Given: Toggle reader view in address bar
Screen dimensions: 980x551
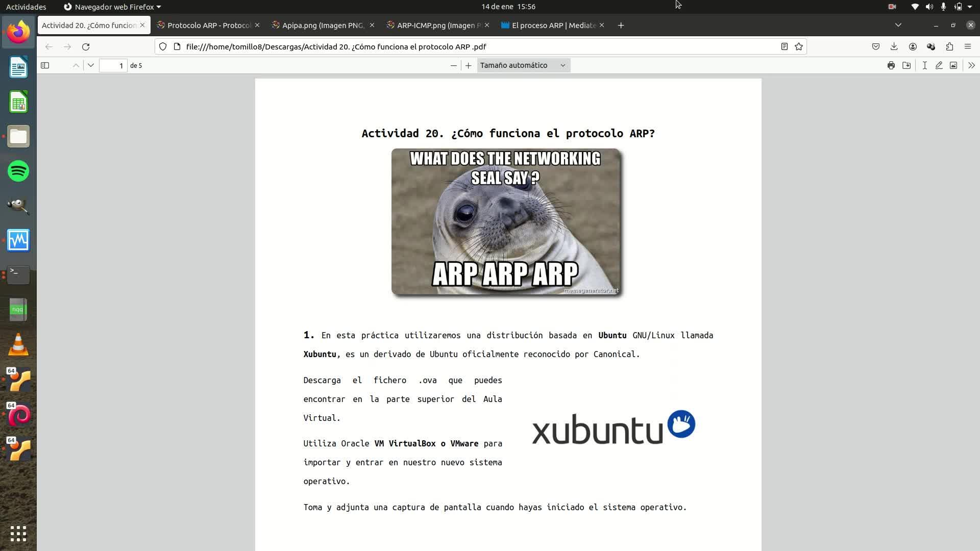Looking at the screenshot, I should tap(785, 46).
